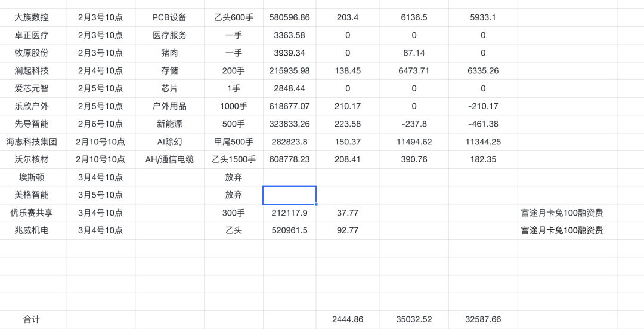The height and width of the screenshot is (329, 644).
Task: Click the 爱芯元智 cell
Action: click(x=33, y=88)
